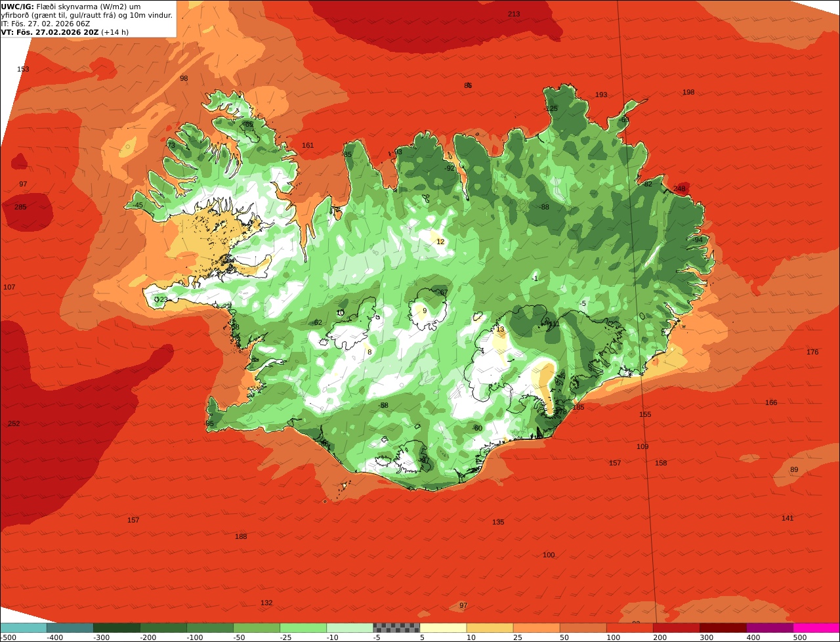Click the map value '12' in the central highlands
The width and height of the screenshot is (840, 642).
coord(440,242)
